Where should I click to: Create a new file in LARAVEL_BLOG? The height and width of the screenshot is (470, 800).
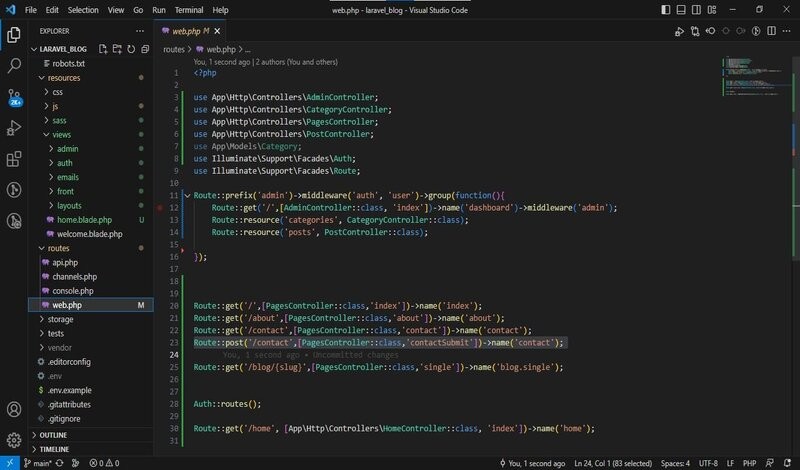103,49
